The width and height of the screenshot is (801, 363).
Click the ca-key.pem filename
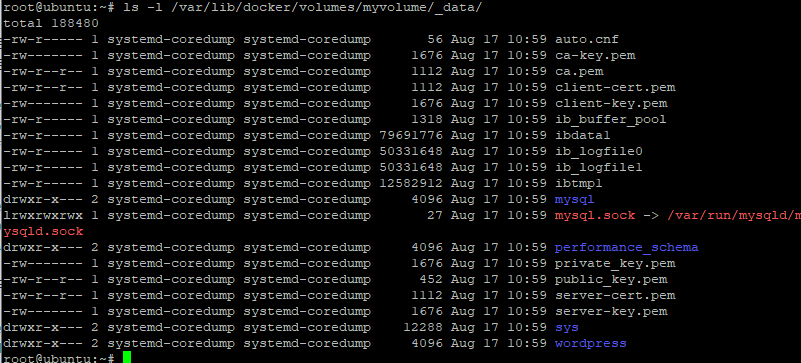595,55
